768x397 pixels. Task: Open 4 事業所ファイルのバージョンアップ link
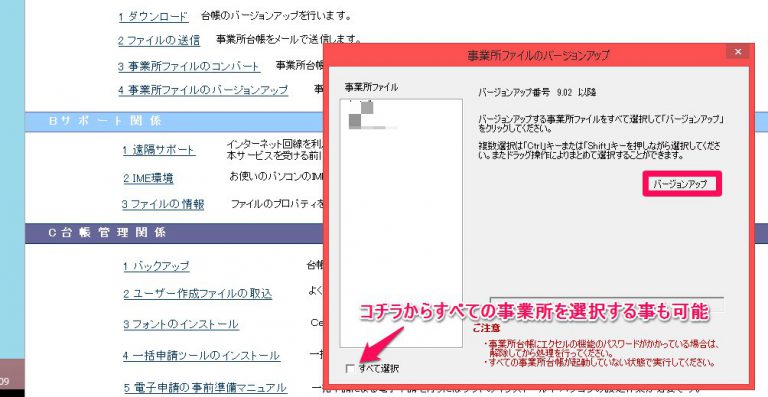(203, 90)
